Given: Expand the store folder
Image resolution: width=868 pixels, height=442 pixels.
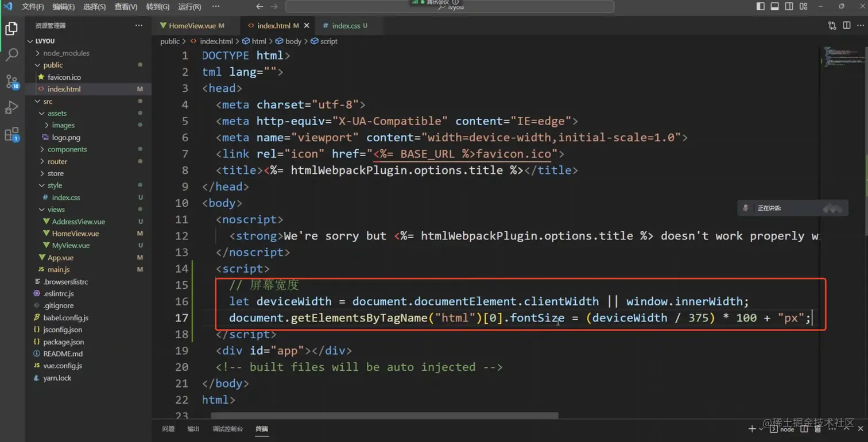Looking at the screenshot, I should pos(88,173).
